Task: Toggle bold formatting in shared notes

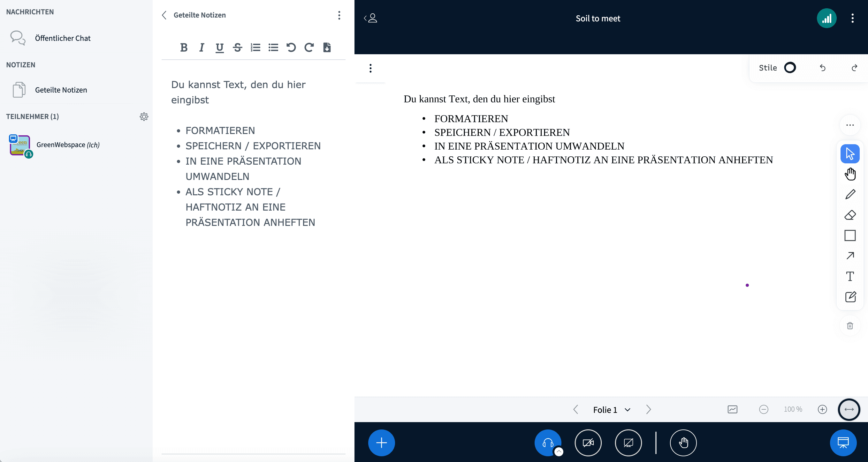Action: pyautogui.click(x=184, y=48)
